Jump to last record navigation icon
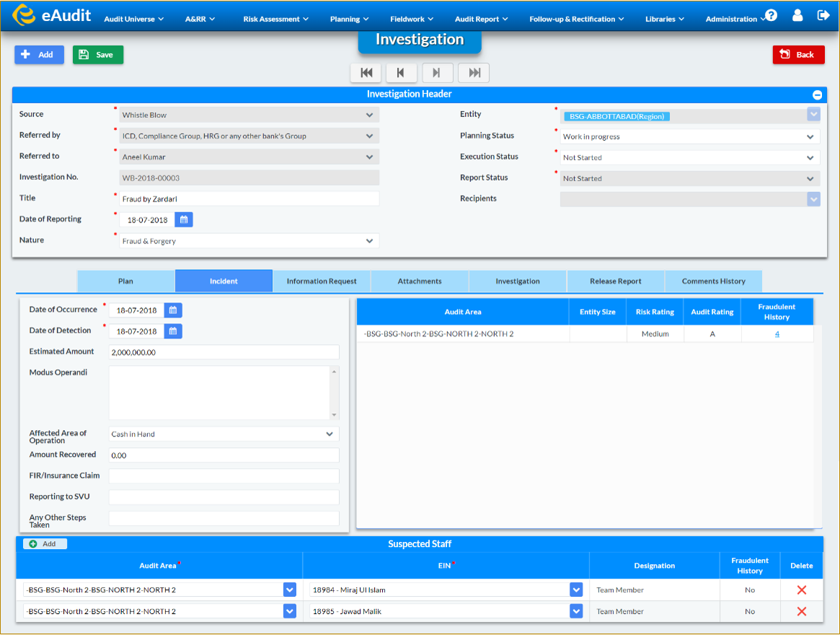Screen dimensions: 840x635 coord(473,72)
